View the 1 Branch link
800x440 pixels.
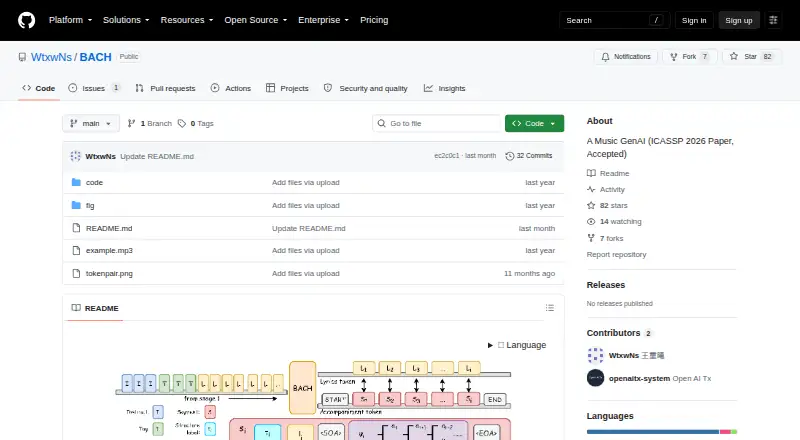149,124
